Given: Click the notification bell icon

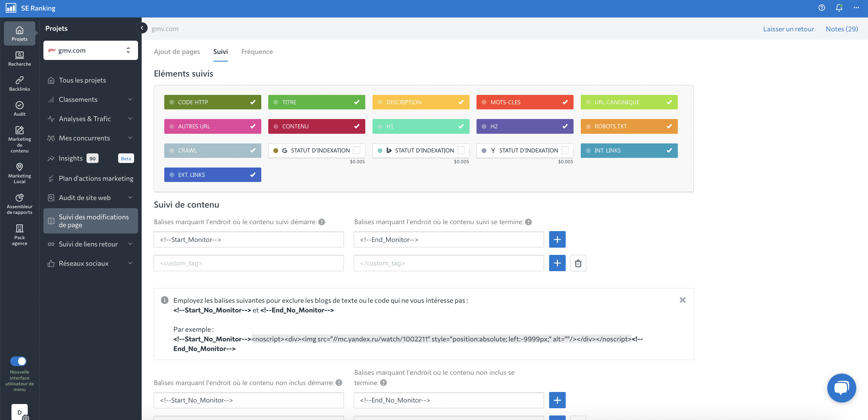Looking at the screenshot, I should click(839, 8).
